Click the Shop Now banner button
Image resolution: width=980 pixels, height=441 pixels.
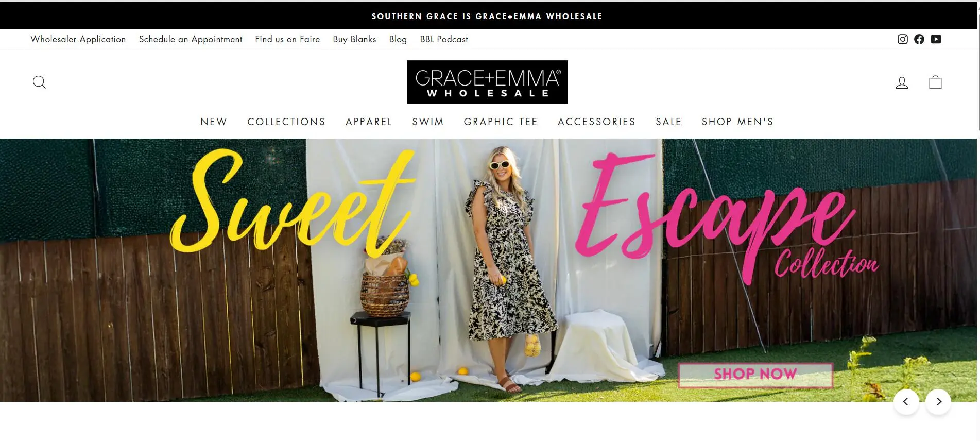point(755,375)
